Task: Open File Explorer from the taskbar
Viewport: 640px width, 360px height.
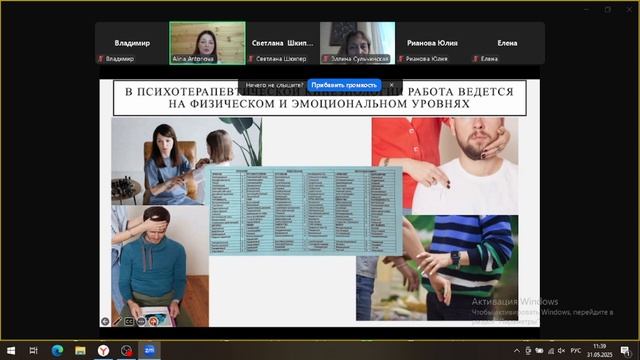Action: point(80,351)
